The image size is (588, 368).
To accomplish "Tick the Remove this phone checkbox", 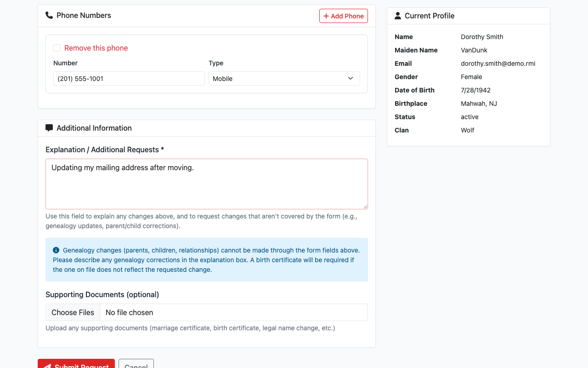I will click(57, 48).
